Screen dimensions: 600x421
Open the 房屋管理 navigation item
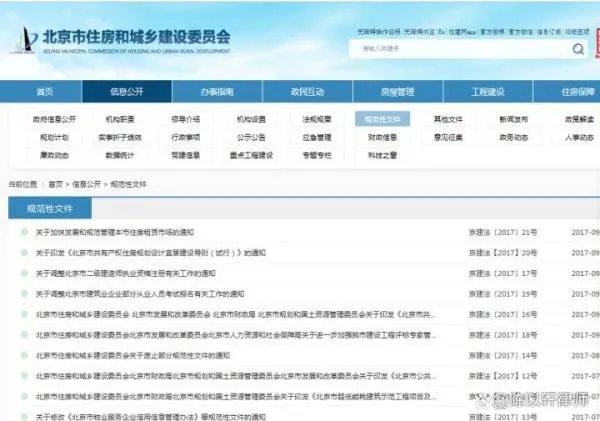(398, 92)
